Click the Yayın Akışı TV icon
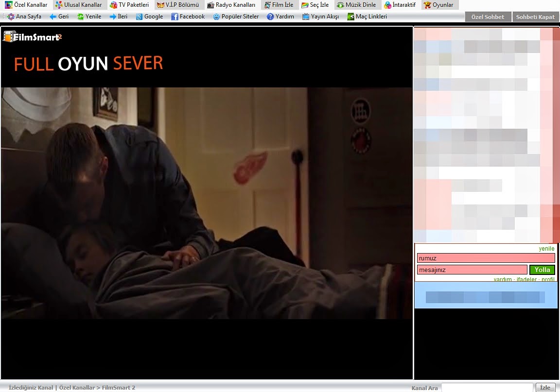This screenshot has height=392, width=560. (306, 17)
